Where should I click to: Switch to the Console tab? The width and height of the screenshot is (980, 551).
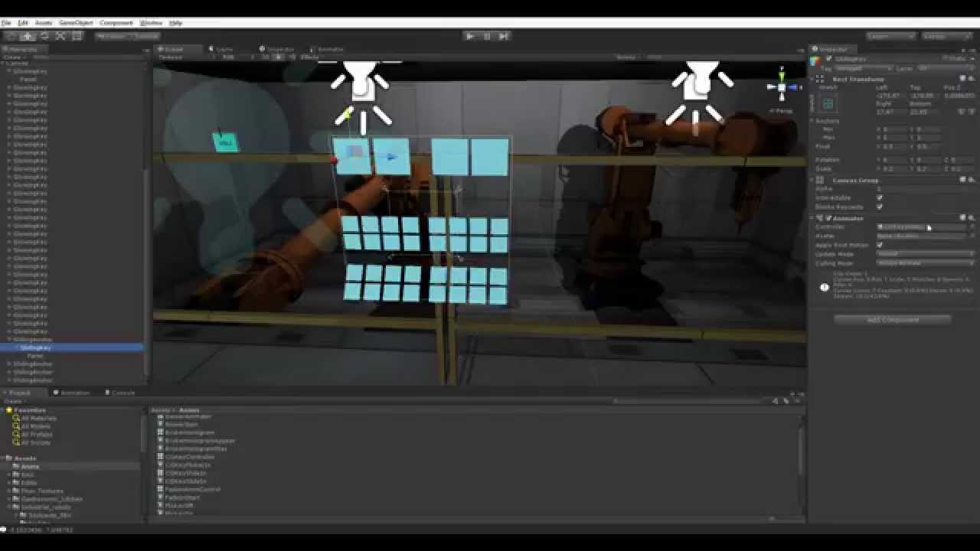122,393
